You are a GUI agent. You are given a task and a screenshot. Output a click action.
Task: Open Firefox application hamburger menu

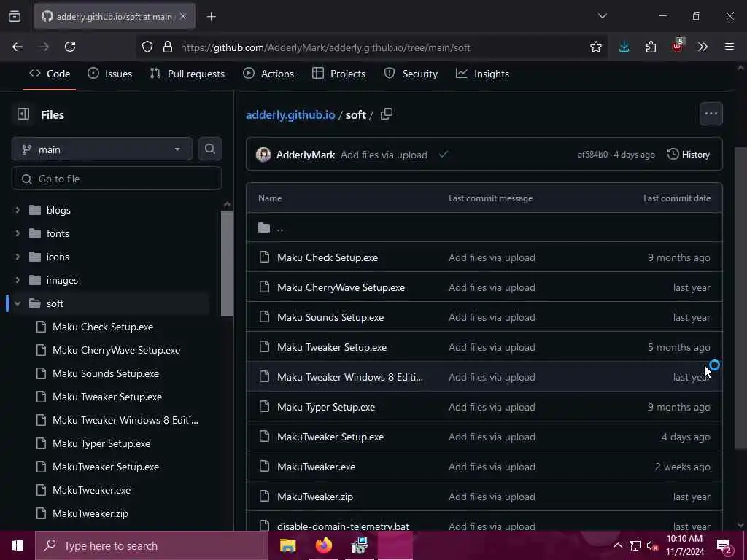click(729, 47)
